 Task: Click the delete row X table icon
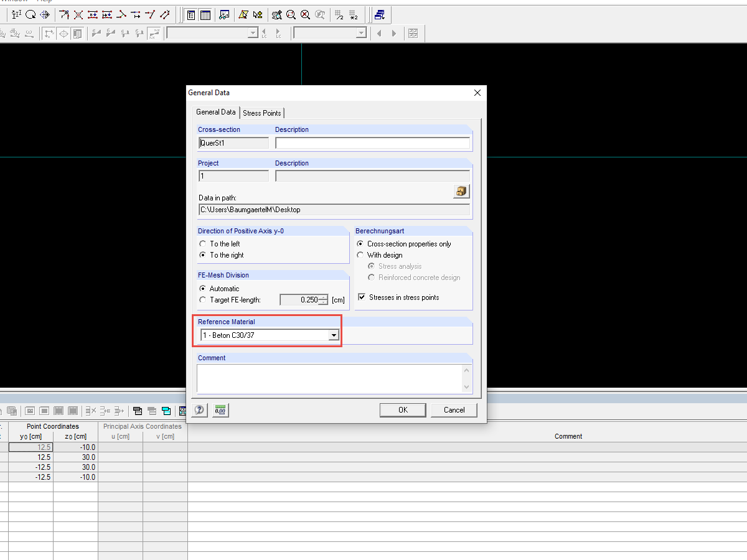pos(91,411)
